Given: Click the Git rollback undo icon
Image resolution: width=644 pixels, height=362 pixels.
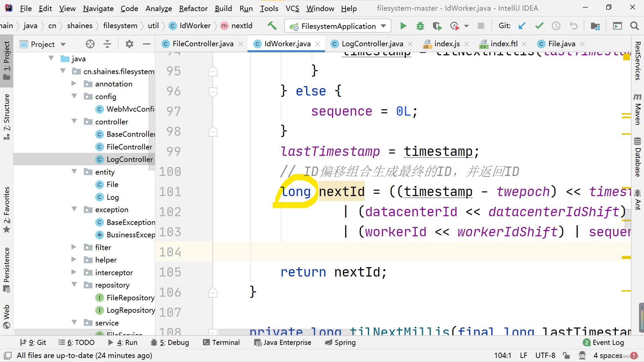Looking at the screenshot, I should (x=574, y=26).
